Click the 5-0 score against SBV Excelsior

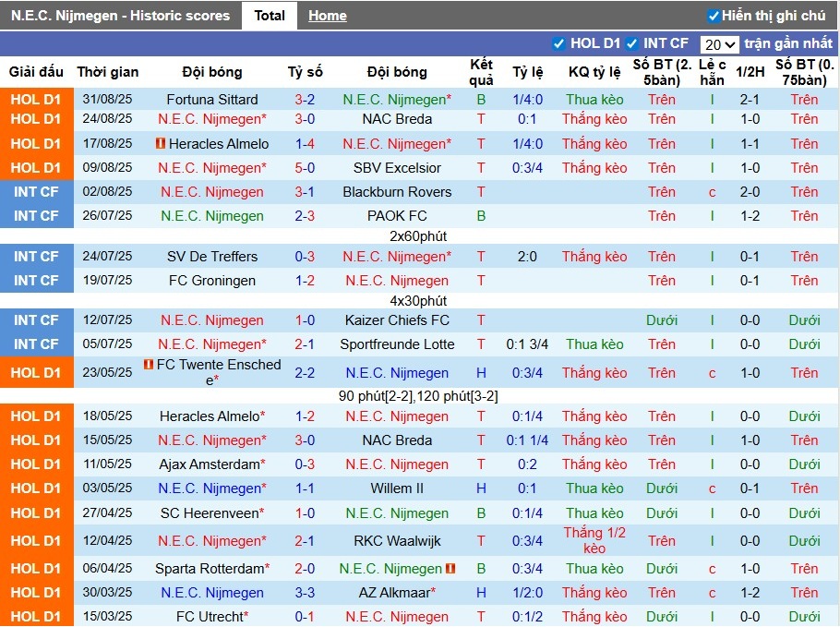pyautogui.click(x=305, y=168)
